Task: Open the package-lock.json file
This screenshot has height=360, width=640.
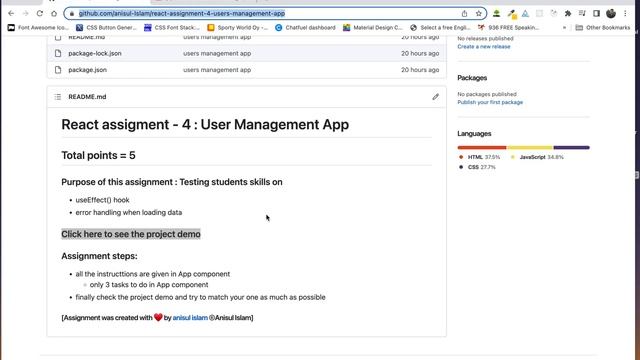Action: pos(95,53)
